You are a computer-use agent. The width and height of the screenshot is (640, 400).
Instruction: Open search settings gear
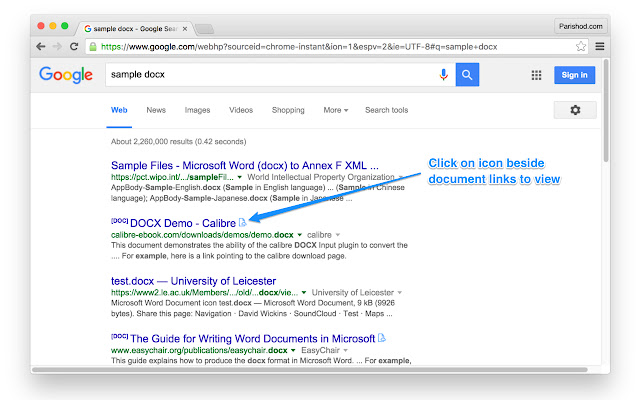pos(575,110)
